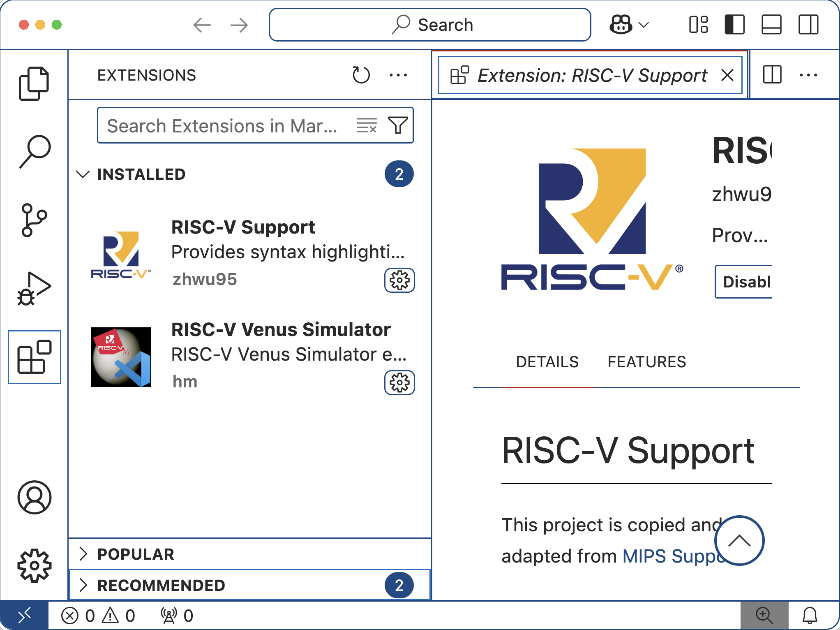Screen dimensions: 840x630
Task: Expand the POPULAR section
Action: pyautogui.click(x=250, y=554)
